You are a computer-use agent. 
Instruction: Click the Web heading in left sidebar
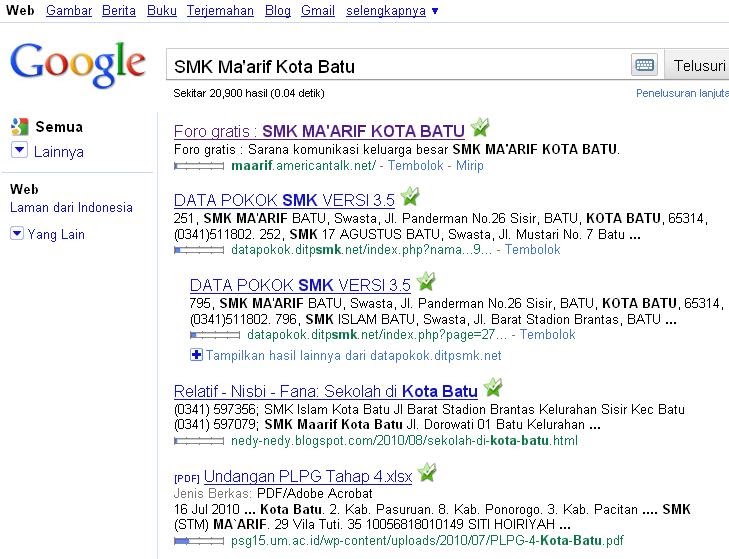click(24, 189)
